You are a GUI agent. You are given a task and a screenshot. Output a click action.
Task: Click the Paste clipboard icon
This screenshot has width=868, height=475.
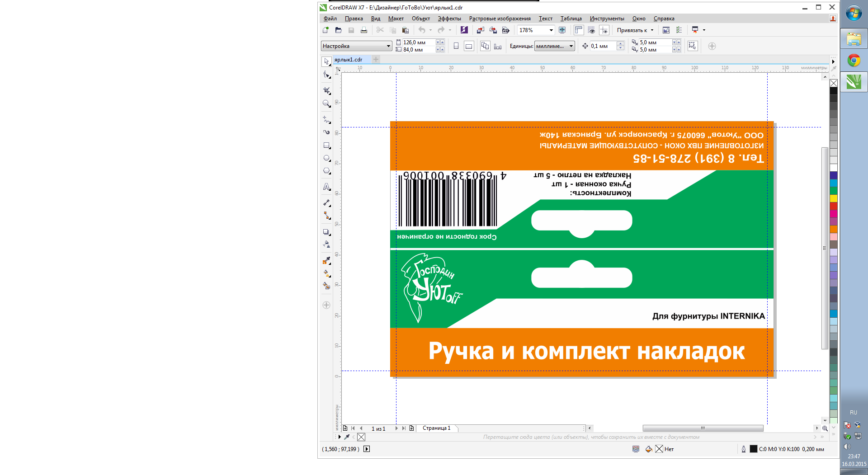pyautogui.click(x=406, y=30)
